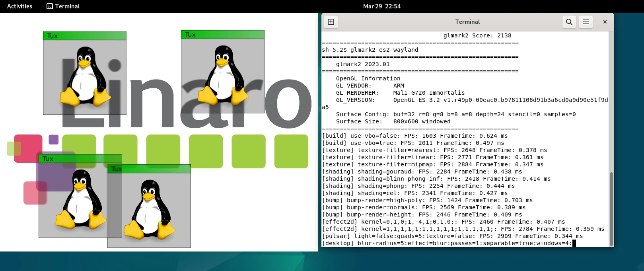Click the 'bump-render=normals' result line
Viewport: 644px width, 271px height.
[x=424, y=207]
